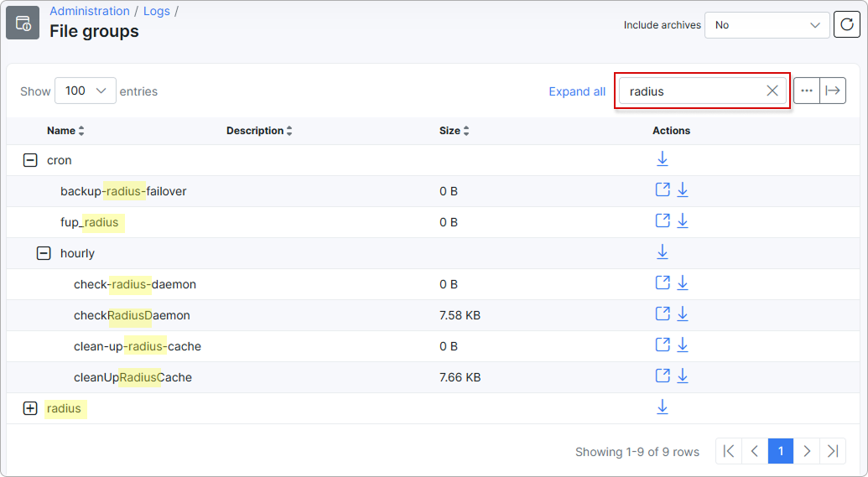Click the radius group name
Image resolution: width=868 pixels, height=477 pixels.
(x=64, y=408)
